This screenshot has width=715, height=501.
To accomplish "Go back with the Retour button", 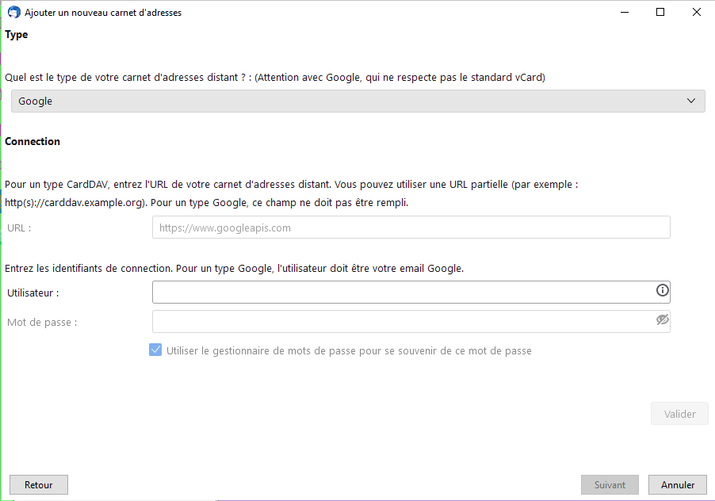I will pyautogui.click(x=39, y=485).
